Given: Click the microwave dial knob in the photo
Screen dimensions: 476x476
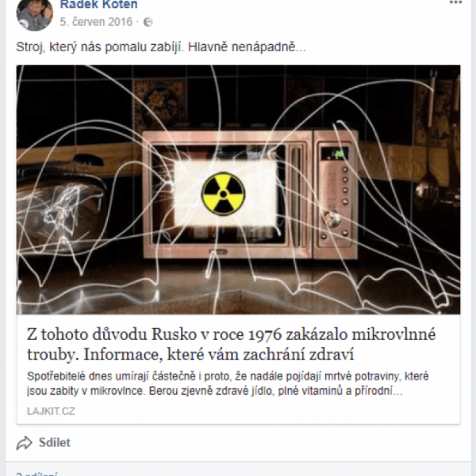Looking at the screenshot, I should (x=332, y=217).
